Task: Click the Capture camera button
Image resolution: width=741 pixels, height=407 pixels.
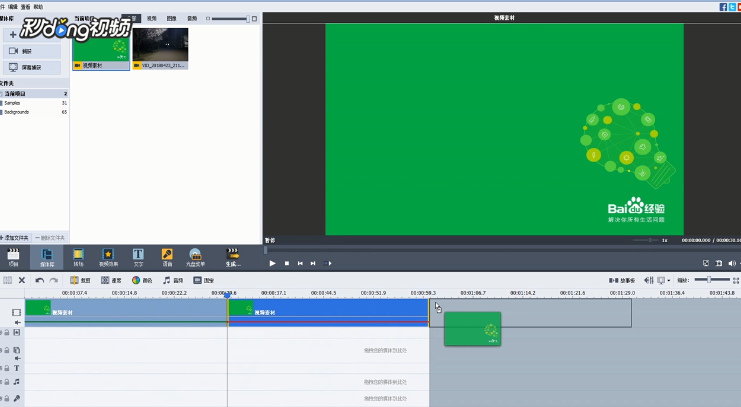Action: point(32,51)
